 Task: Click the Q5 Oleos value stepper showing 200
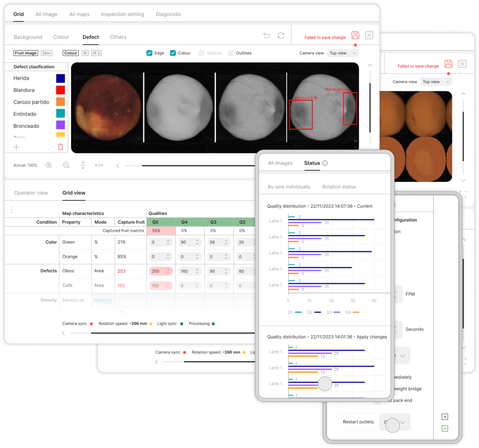click(161, 271)
